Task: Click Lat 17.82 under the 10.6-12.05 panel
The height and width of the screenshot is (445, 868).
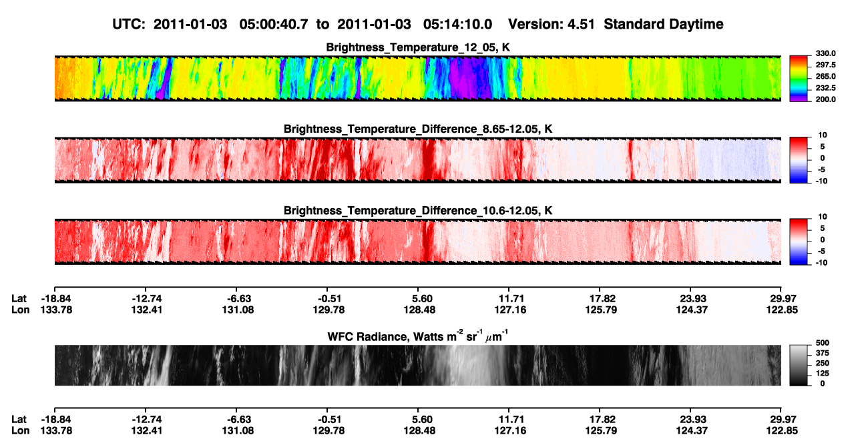Action: [x=600, y=298]
